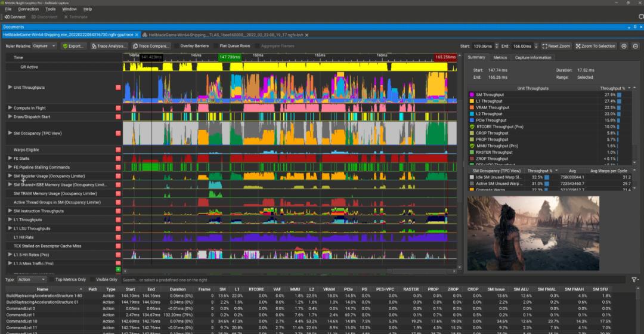This screenshot has width=644, height=334.
Task: Click the orange VRAM Throughput color swatch
Action: point(472,107)
